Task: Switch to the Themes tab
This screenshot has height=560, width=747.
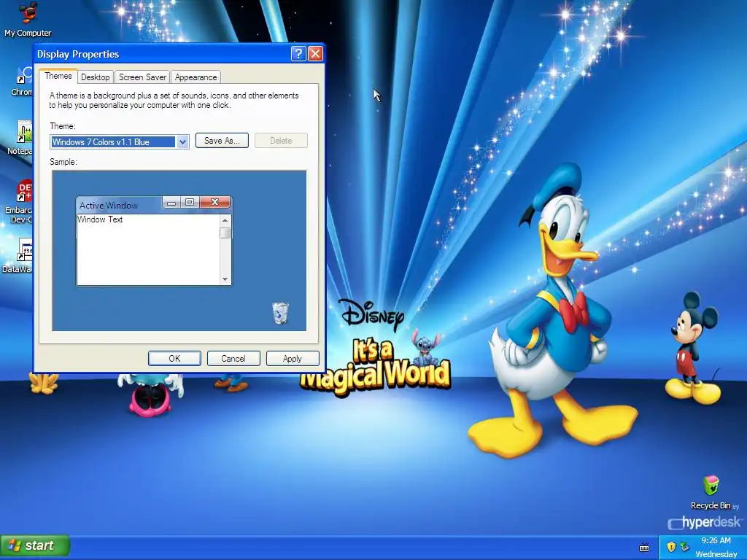Action: (x=58, y=76)
